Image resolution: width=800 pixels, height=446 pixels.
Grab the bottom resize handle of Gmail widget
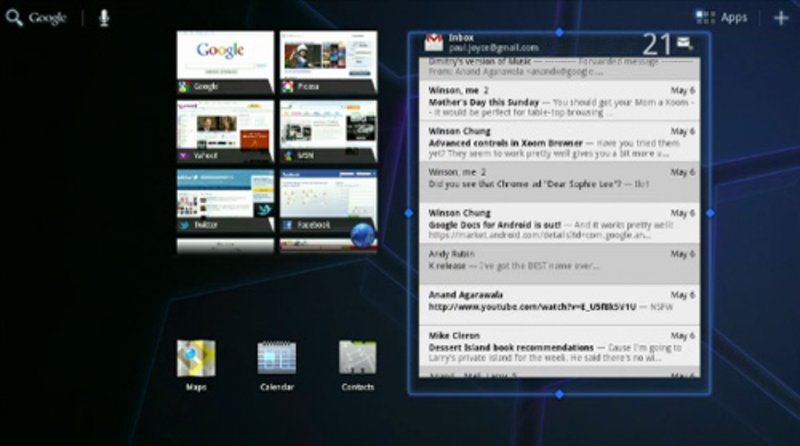(x=559, y=394)
